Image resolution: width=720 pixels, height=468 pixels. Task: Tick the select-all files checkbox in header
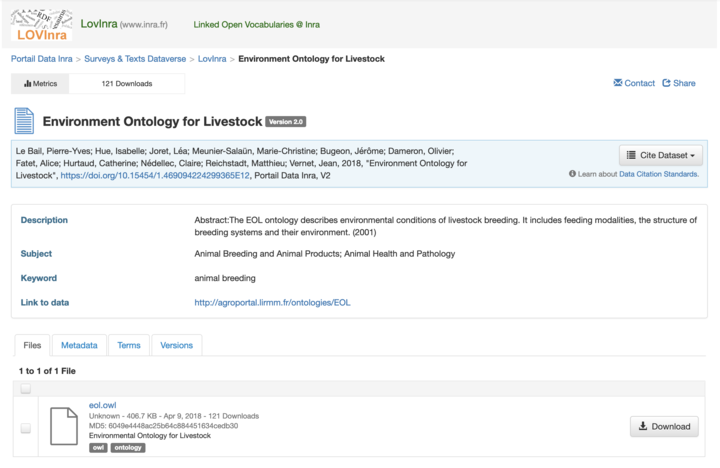pos(26,389)
